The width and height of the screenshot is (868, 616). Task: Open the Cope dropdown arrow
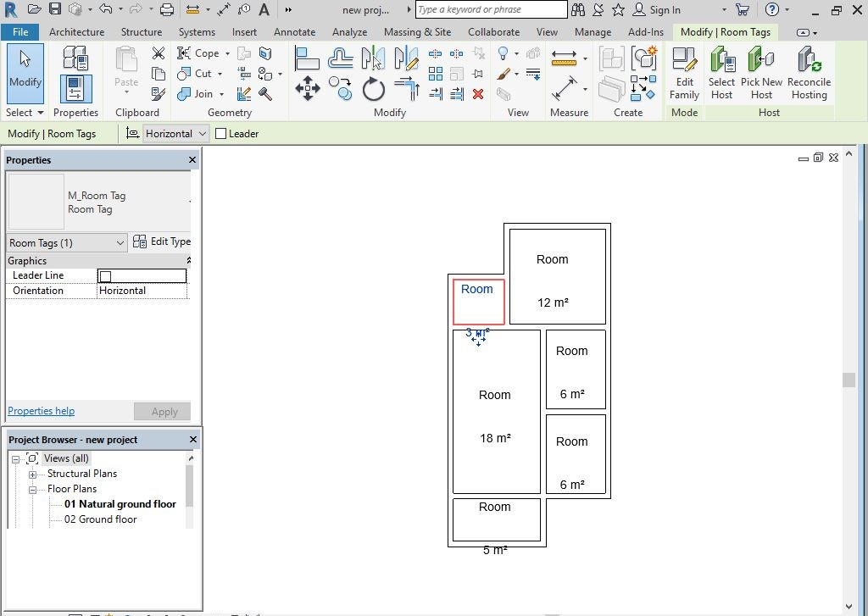point(227,53)
